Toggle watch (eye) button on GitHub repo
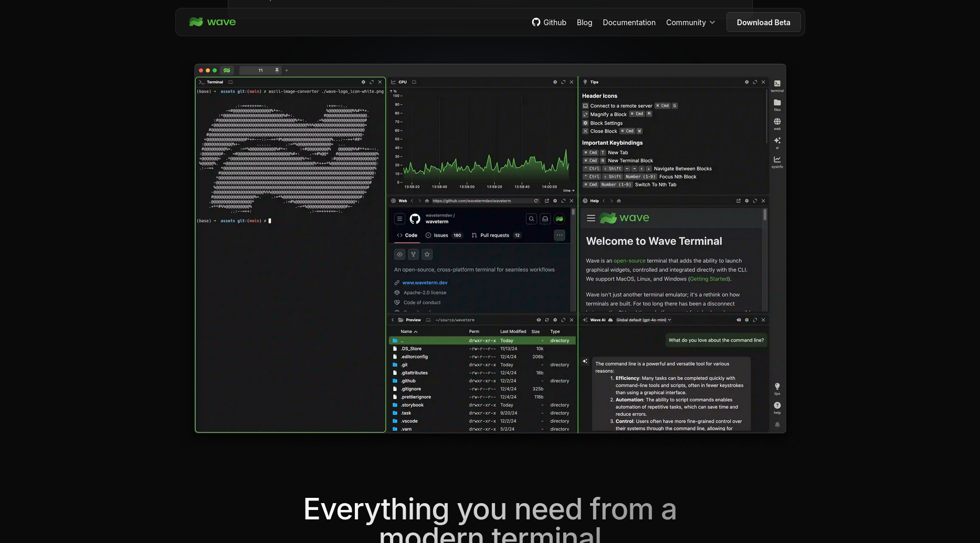This screenshot has height=543, width=980. tap(399, 254)
